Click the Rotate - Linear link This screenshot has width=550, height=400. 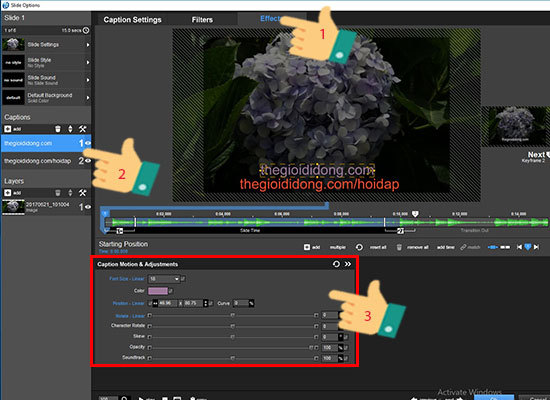(130, 316)
